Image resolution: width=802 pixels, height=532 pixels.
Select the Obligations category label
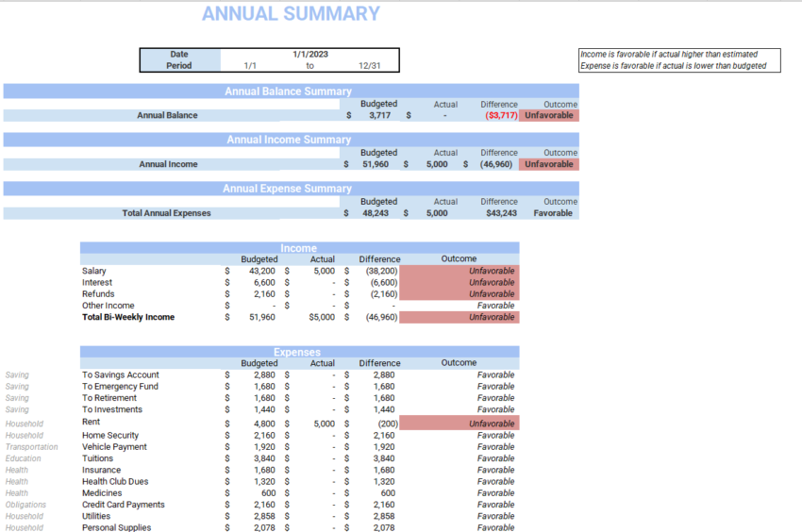coord(25,505)
